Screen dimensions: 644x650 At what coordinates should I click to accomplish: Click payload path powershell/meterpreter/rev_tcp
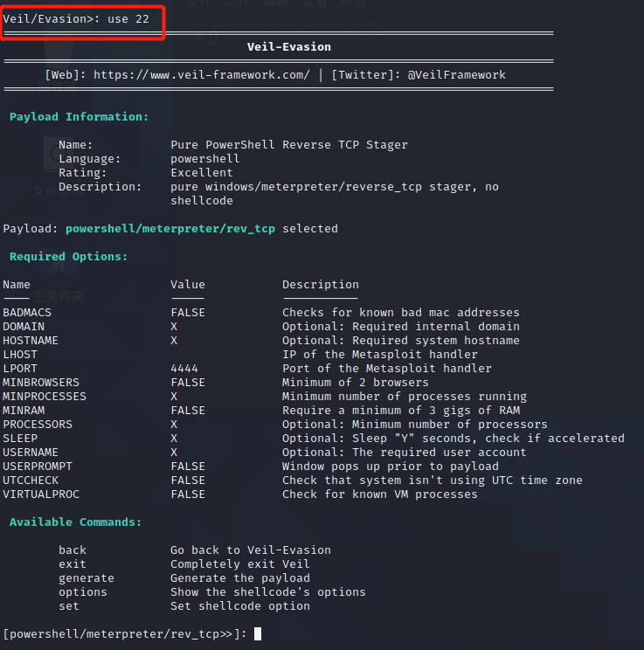point(170,229)
